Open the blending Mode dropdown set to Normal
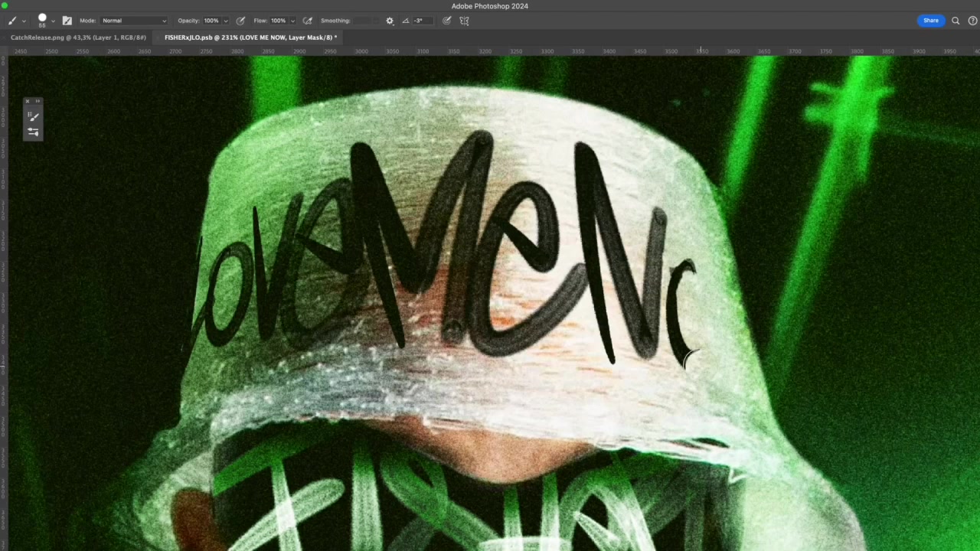The height and width of the screenshot is (551, 980). (x=134, y=21)
